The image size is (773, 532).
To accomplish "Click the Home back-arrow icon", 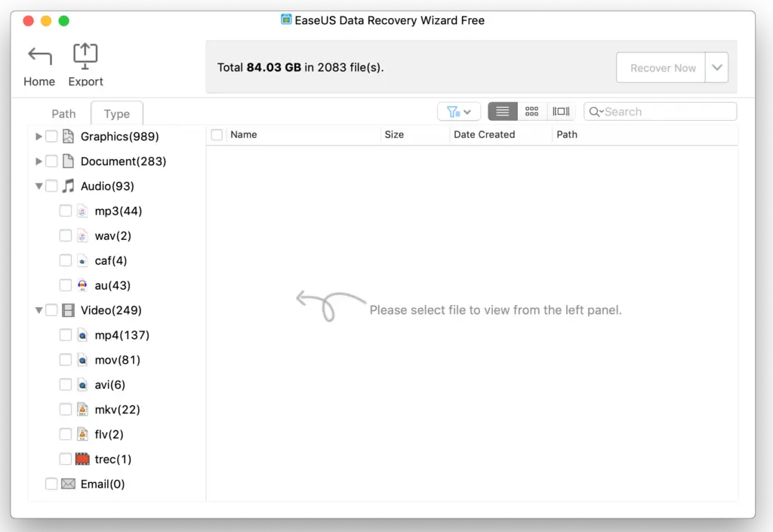I will [x=39, y=56].
